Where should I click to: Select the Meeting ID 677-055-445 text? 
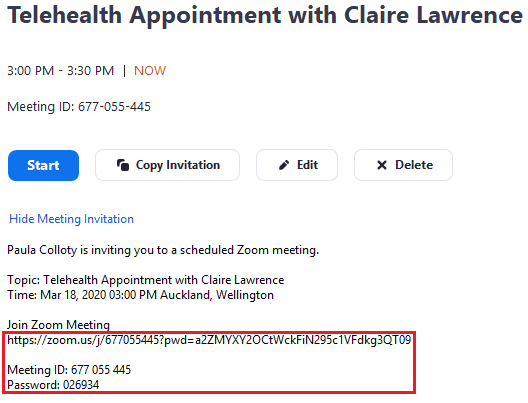(79, 107)
